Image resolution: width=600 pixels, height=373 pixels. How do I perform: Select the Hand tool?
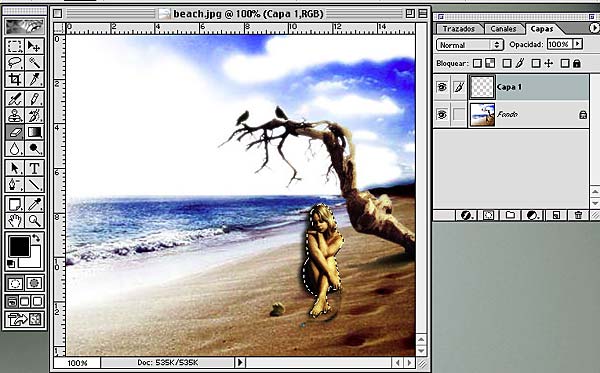(15, 220)
